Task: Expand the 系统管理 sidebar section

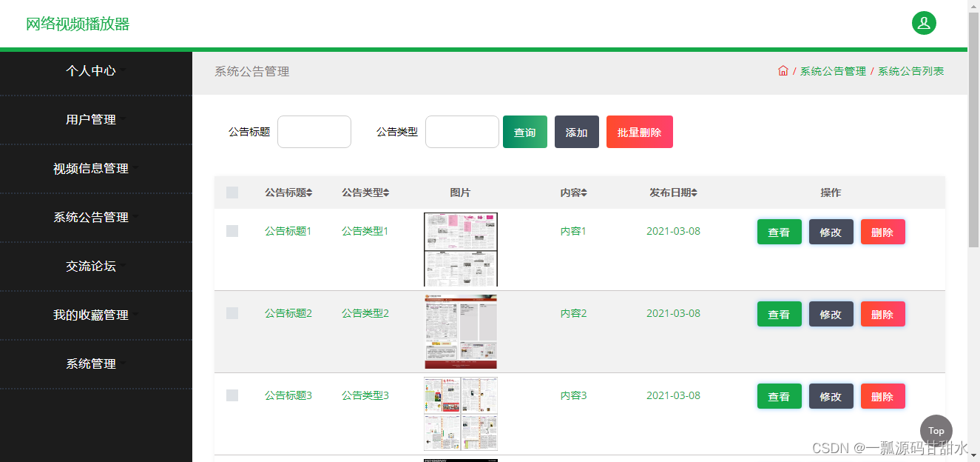Action: (x=89, y=364)
